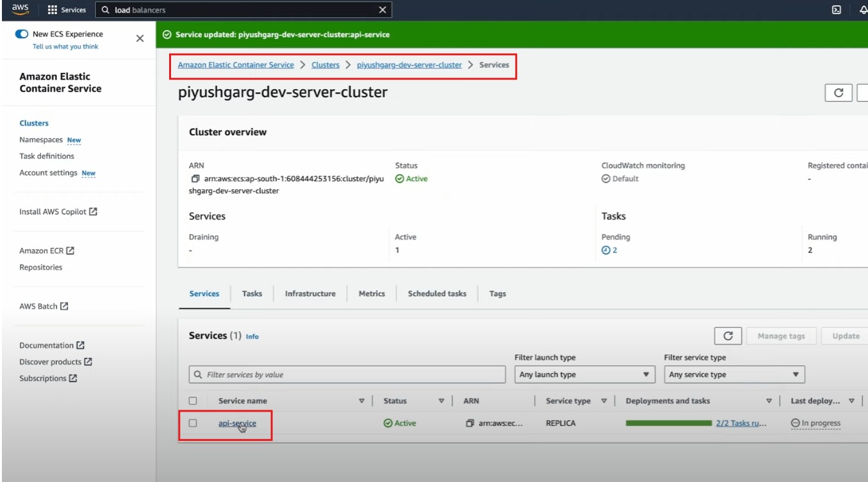This screenshot has width=868, height=482.
Task: Click the AWS logo home icon
Action: [20, 10]
